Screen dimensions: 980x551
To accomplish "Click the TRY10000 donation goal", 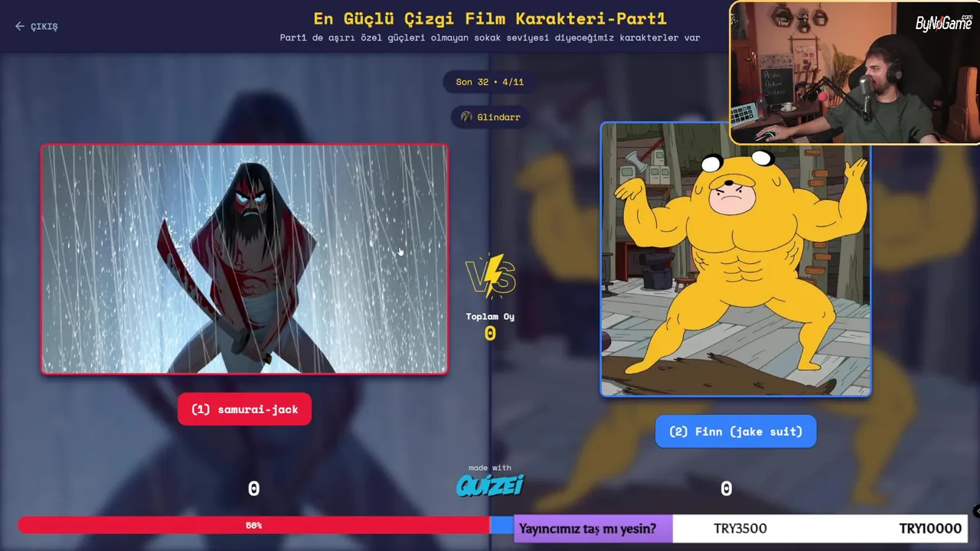I will [930, 529].
